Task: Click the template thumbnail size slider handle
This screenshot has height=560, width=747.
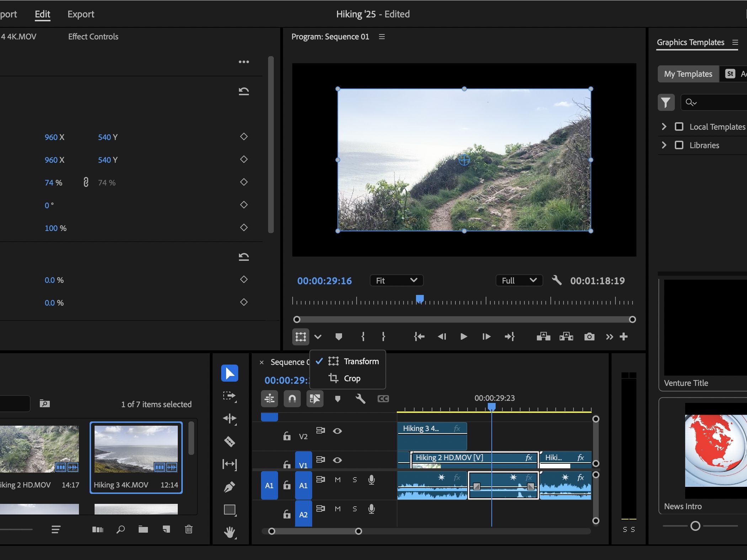Action: pos(695,526)
